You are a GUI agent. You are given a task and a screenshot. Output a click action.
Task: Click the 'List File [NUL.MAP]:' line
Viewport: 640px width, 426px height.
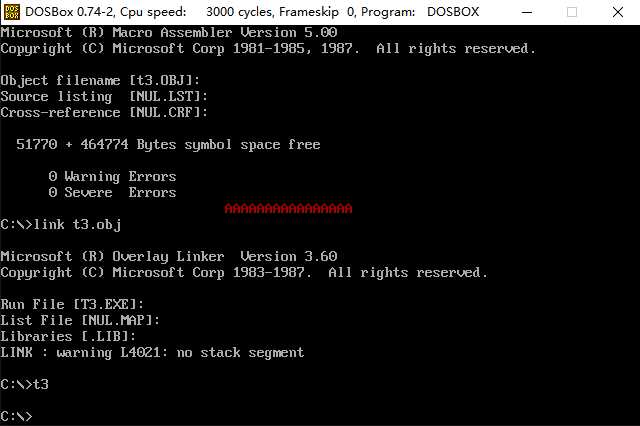(80, 320)
